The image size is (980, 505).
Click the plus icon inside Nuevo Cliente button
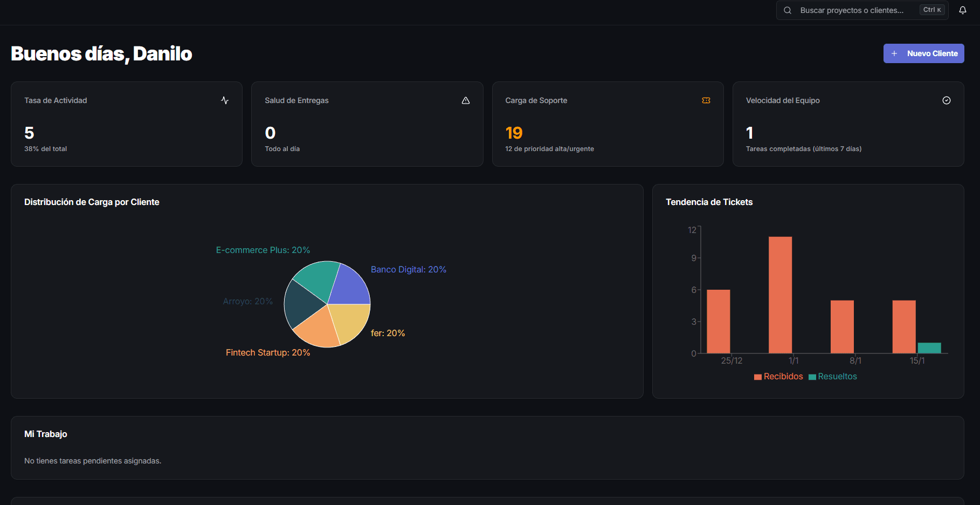(x=895, y=53)
